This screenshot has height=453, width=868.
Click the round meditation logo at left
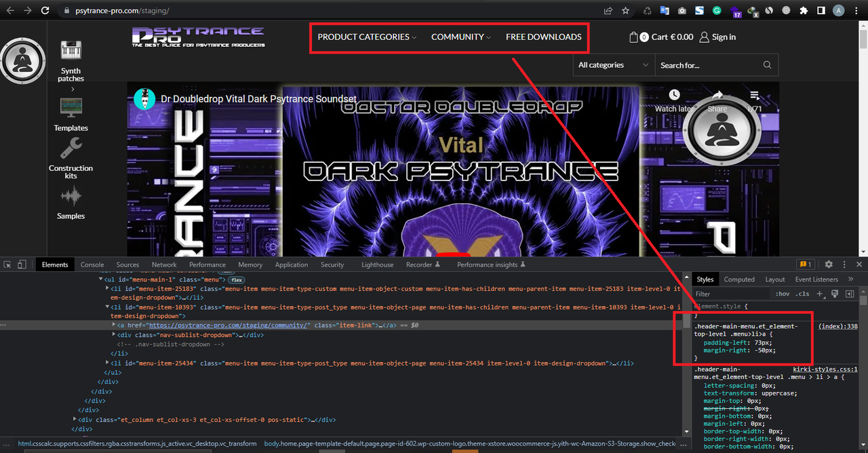23,61
